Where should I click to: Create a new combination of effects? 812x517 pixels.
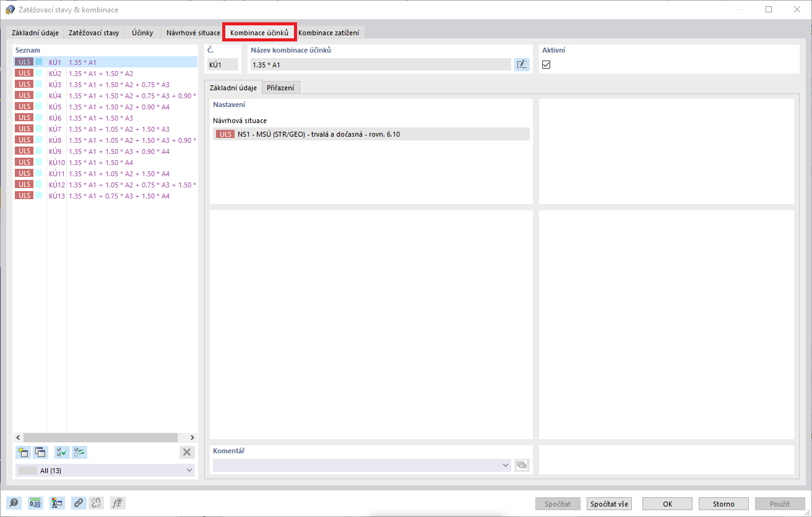pos(23,452)
